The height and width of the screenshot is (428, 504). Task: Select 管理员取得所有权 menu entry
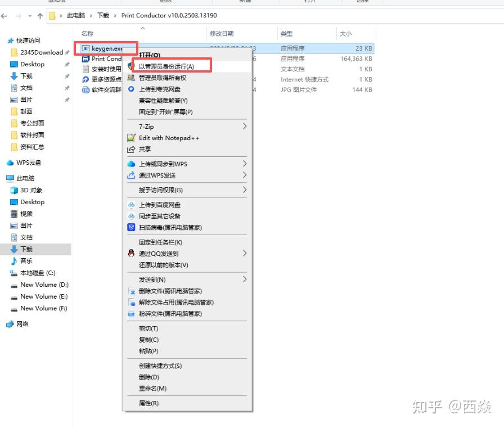click(x=163, y=78)
